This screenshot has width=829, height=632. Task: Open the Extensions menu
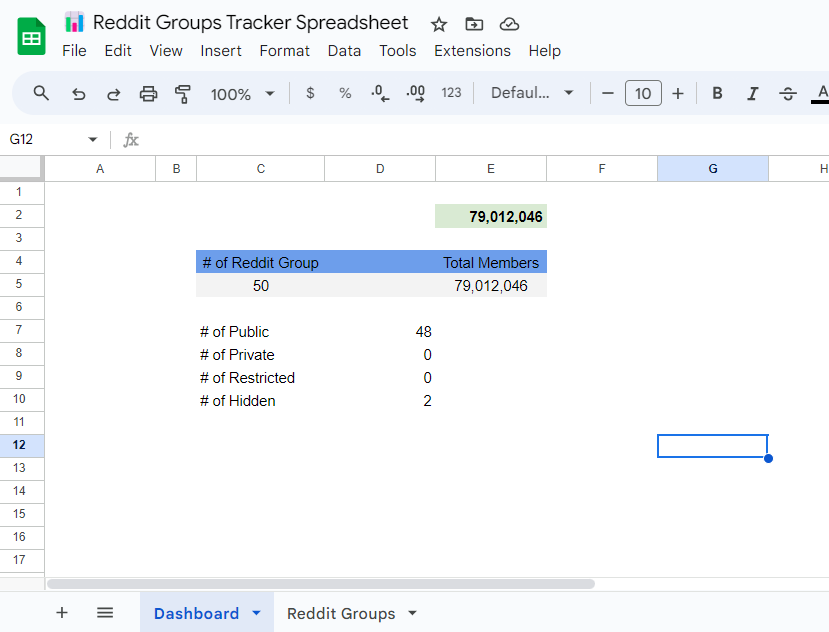click(x=472, y=51)
